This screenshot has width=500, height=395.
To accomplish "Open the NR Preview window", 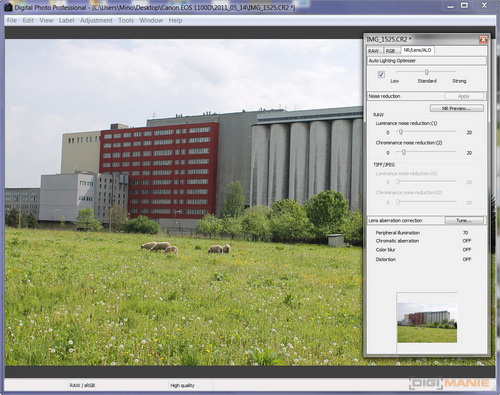I will click(x=457, y=108).
